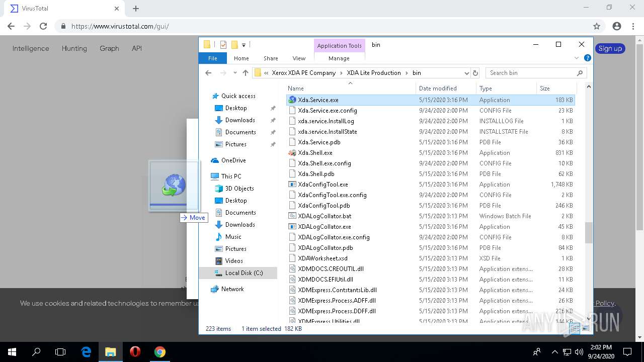
Task: Open VirusTotal Intelligence menu
Action: (x=31, y=48)
